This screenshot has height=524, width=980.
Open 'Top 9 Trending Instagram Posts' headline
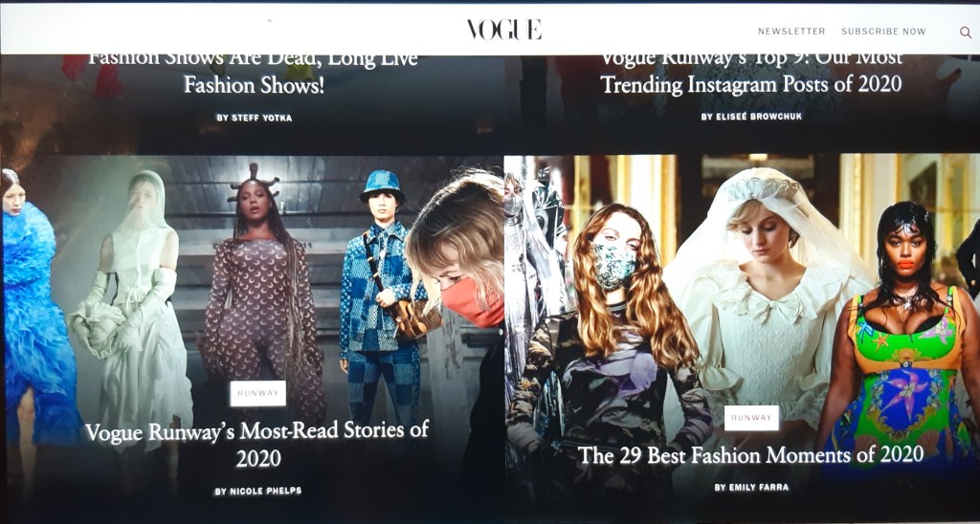pos(750,72)
